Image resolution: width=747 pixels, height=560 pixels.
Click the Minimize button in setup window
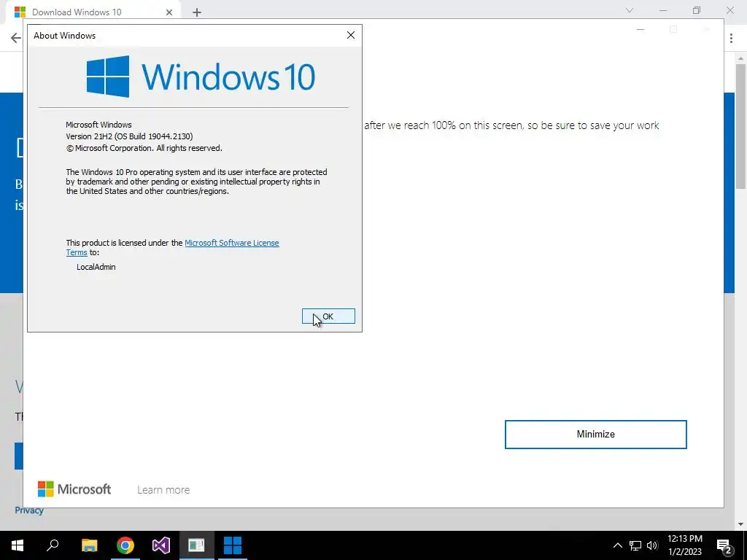595,435
